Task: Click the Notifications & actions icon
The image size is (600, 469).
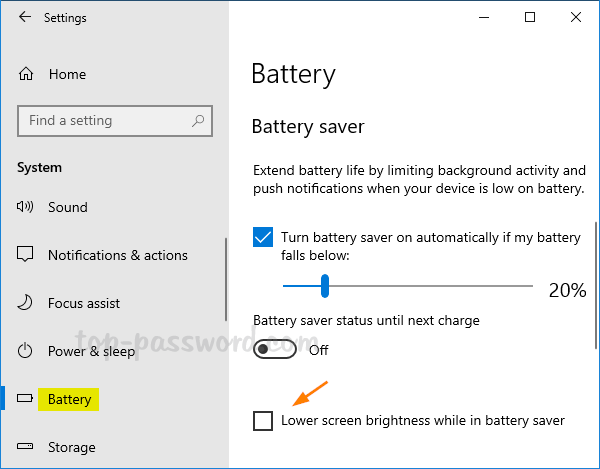Action: pyautogui.click(x=26, y=255)
